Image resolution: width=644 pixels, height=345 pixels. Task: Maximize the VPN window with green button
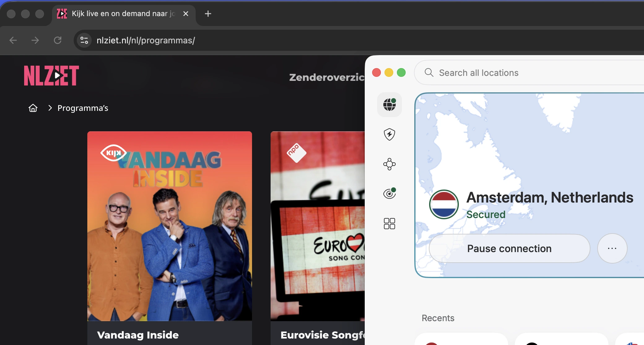pyautogui.click(x=401, y=72)
